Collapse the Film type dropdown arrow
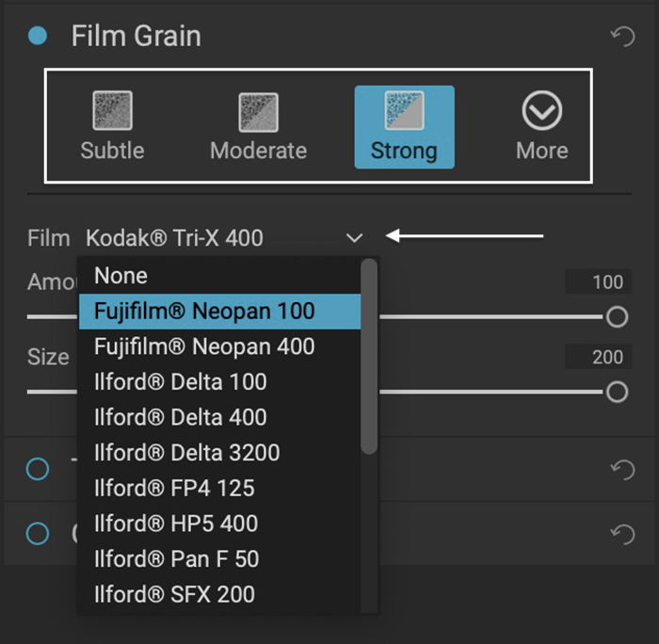 [354, 238]
